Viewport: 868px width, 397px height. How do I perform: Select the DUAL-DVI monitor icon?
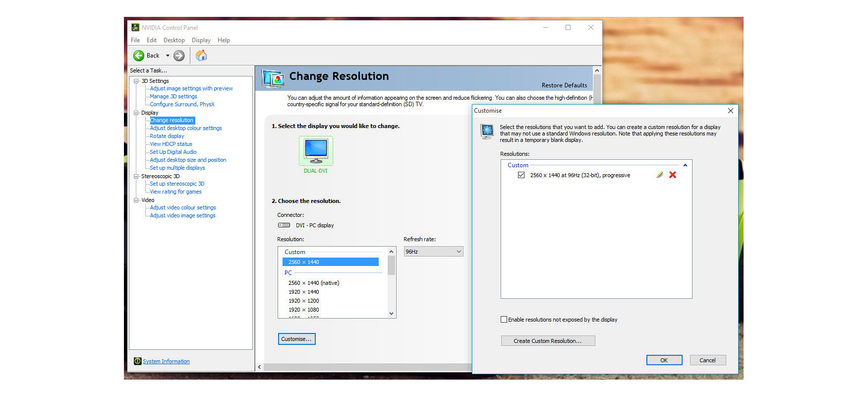click(x=316, y=151)
